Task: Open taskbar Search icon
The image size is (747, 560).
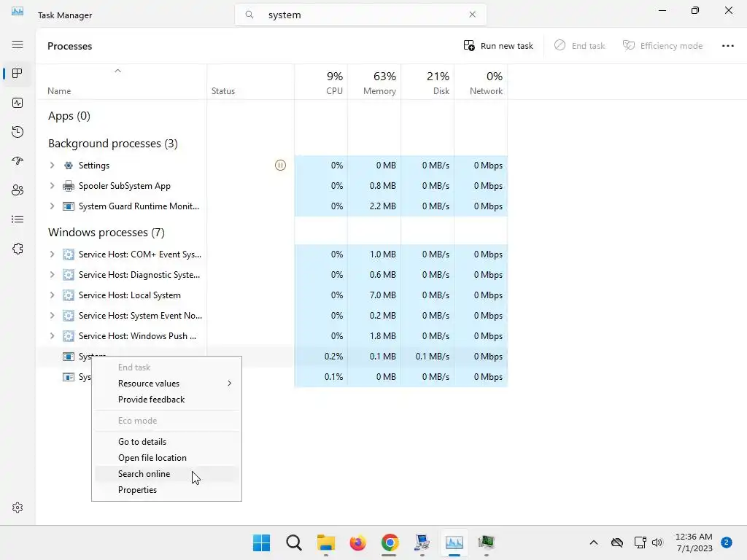Action: point(293,542)
